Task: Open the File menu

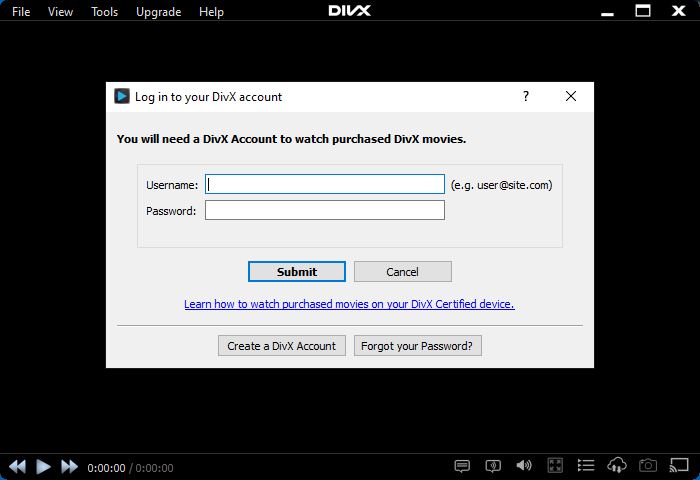Action: [21, 12]
